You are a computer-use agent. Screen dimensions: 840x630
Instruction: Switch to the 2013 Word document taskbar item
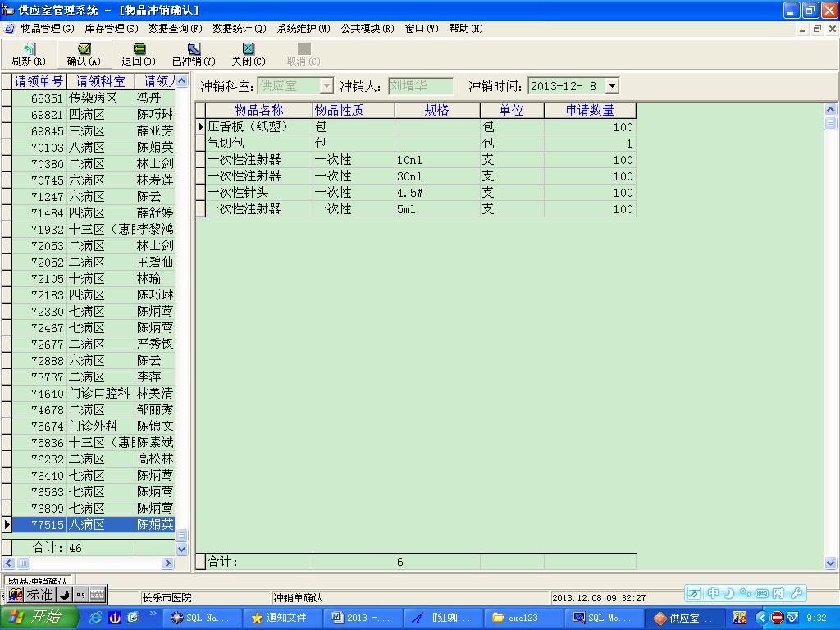pyautogui.click(x=363, y=618)
